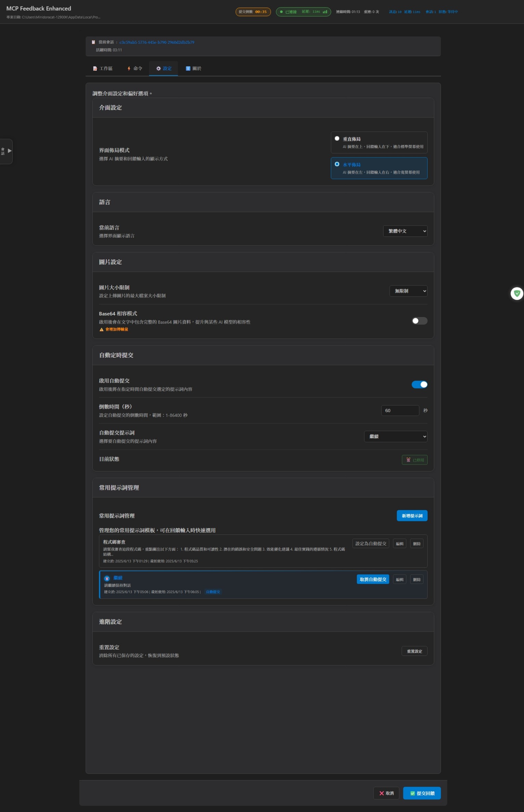Click the checkmark icon in 提交回饋 button
This screenshot has height=812, width=524.
412,793
